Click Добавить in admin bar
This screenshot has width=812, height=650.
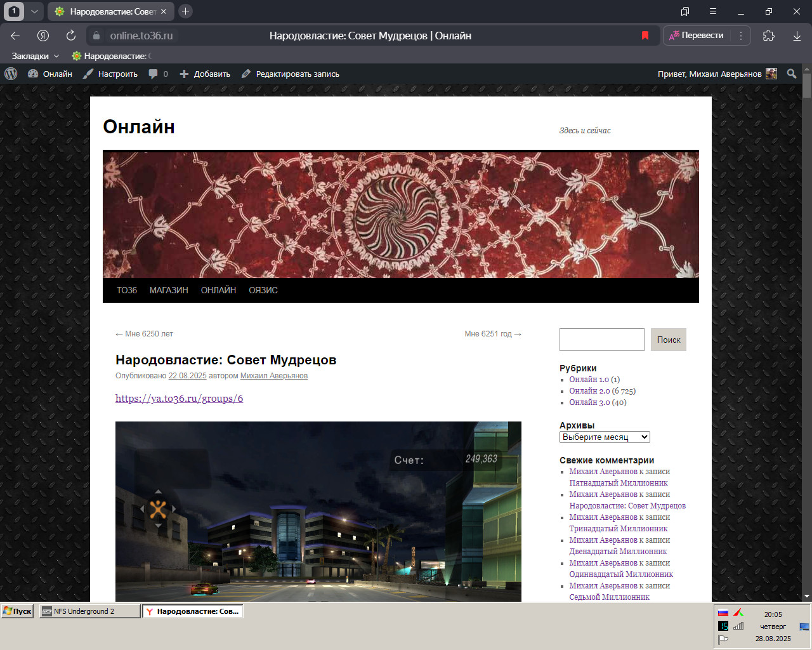click(x=205, y=74)
